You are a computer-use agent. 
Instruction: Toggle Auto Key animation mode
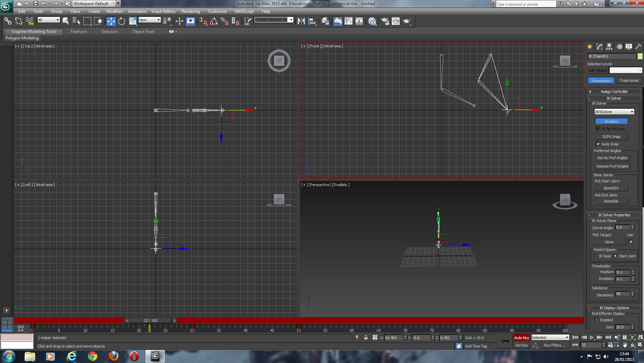[x=521, y=337]
